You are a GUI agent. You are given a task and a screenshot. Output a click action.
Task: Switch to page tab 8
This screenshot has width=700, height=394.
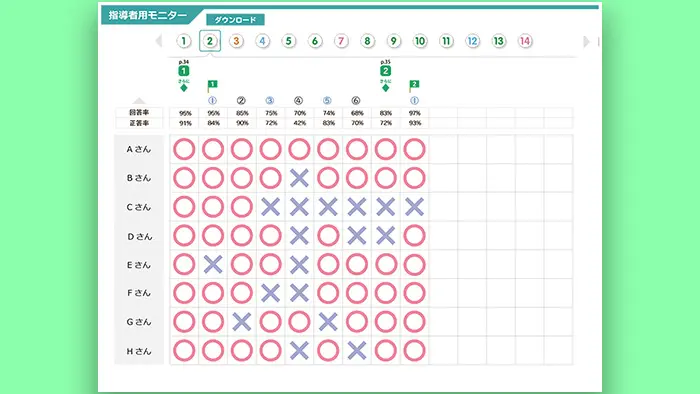tap(367, 41)
